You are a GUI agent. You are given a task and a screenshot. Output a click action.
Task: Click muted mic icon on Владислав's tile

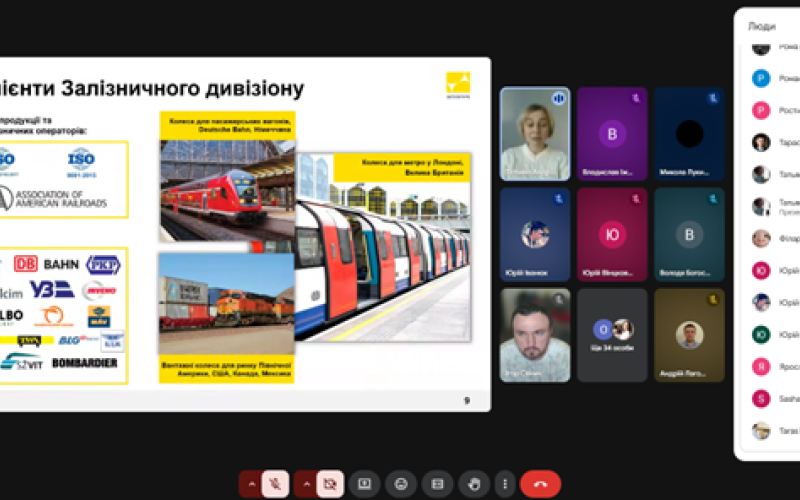636,98
